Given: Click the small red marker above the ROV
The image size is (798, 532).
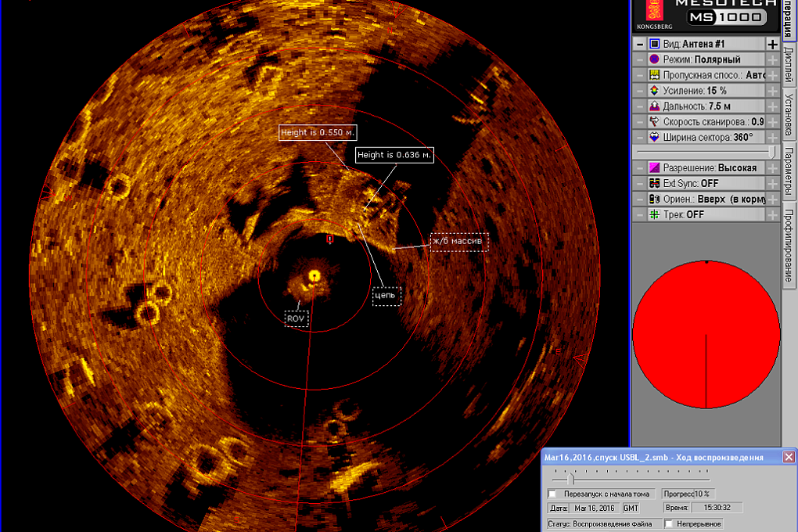Looking at the screenshot, I should (x=330, y=239).
